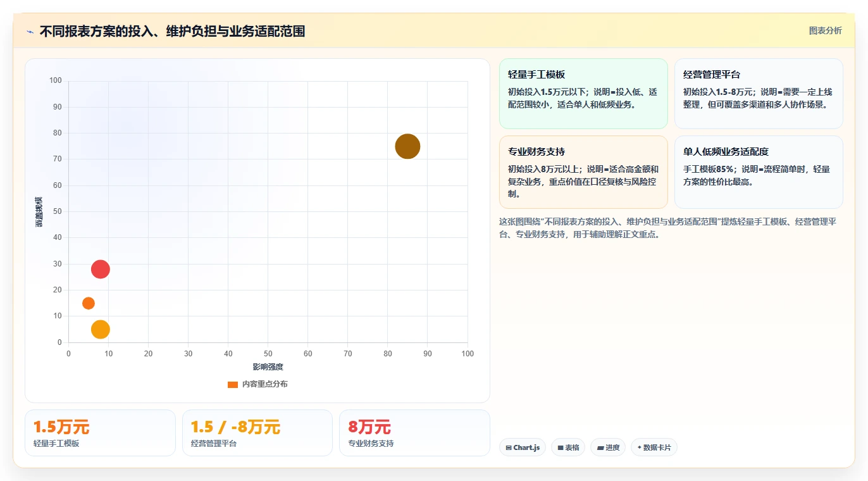Viewport: 868px width, 481px height.
Task: Select the 1.5 / -8万元 stat card
Action: tap(257, 433)
